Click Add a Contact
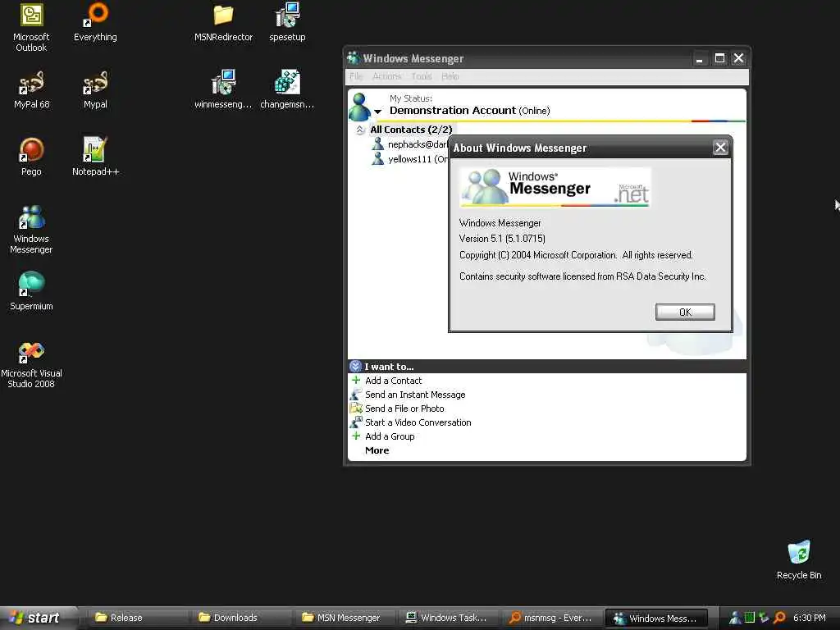 (x=393, y=381)
